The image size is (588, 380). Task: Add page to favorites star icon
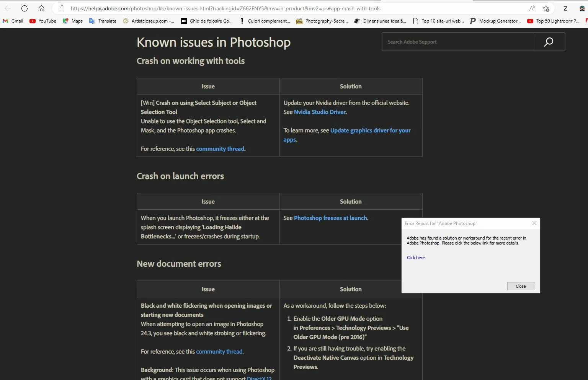pyautogui.click(x=546, y=8)
